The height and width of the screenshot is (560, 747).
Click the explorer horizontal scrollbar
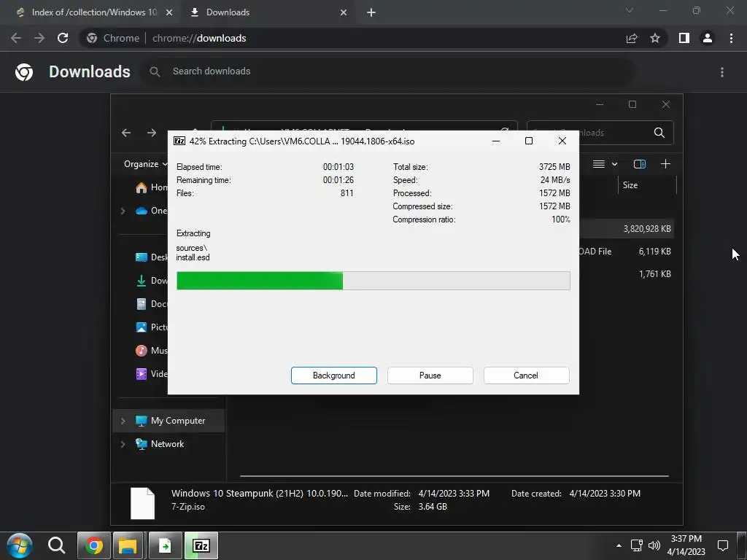[454, 475]
